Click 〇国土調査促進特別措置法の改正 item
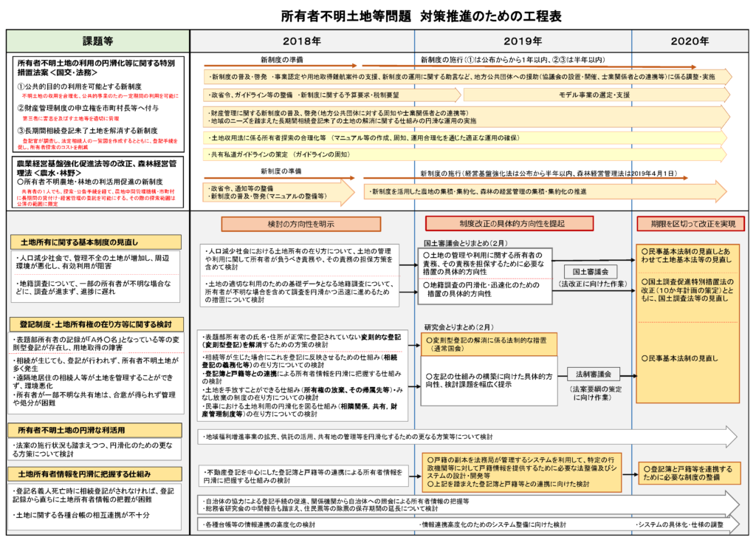 pyautogui.click(x=687, y=290)
